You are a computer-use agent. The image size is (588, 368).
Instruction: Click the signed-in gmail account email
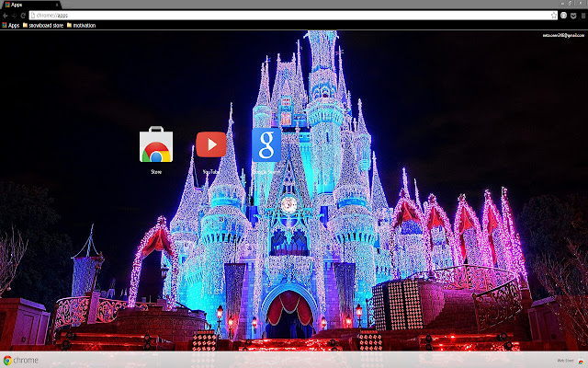pyautogui.click(x=563, y=35)
